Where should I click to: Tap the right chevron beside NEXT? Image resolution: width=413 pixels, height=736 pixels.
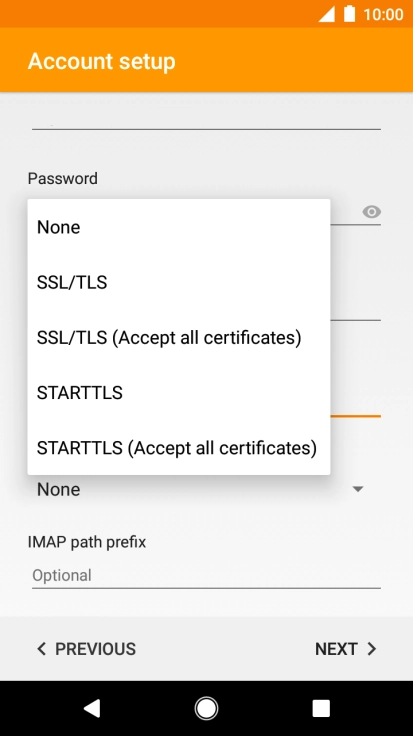pos(372,649)
